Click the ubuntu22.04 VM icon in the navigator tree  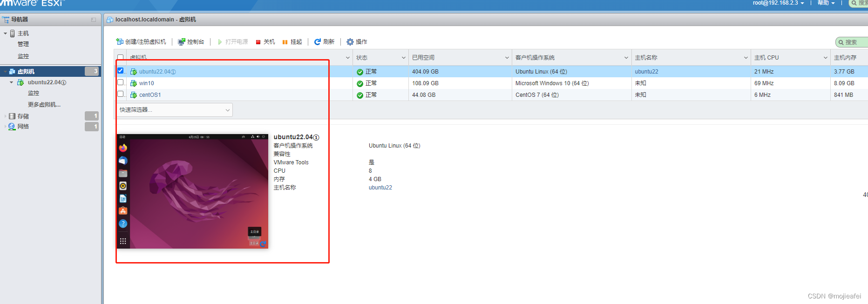pyautogui.click(x=20, y=82)
